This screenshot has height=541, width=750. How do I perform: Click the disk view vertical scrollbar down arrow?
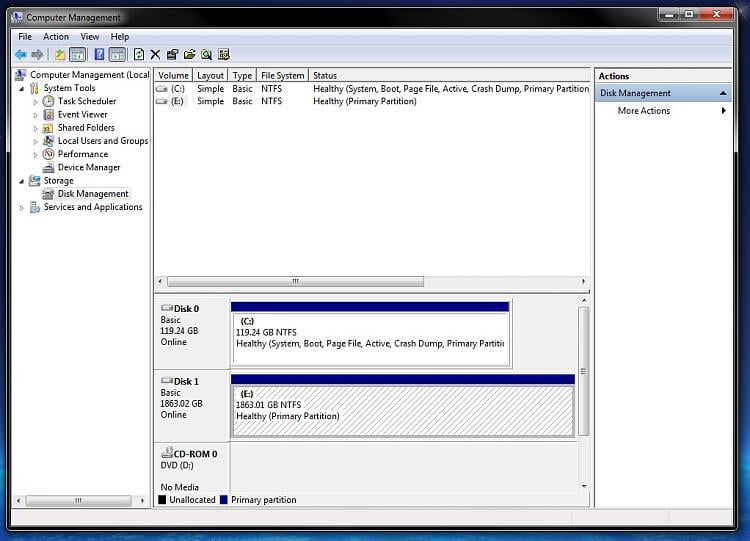coord(584,486)
